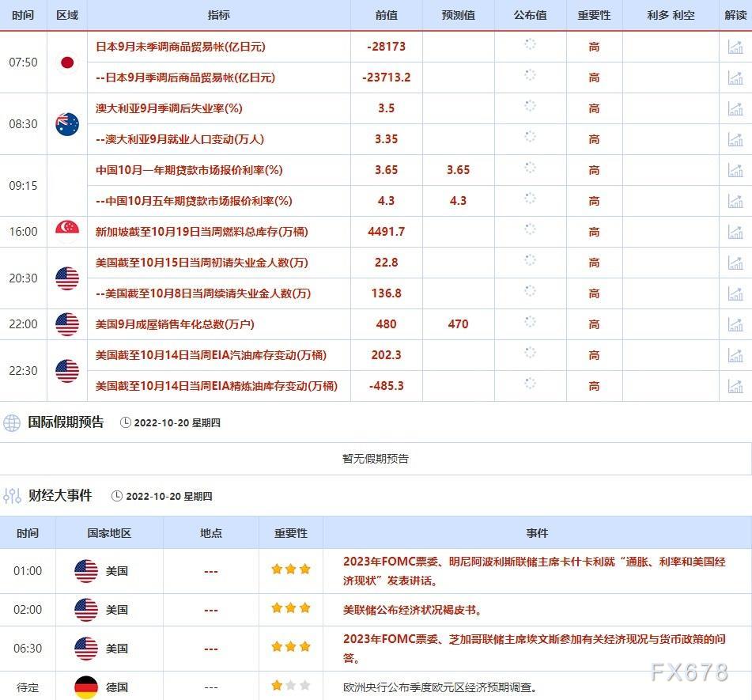This screenshot has height=700, width=752.
Task: Open chart icon for 日本9月未季调商品贸易帐 row
Action: (x=735, y=47)
